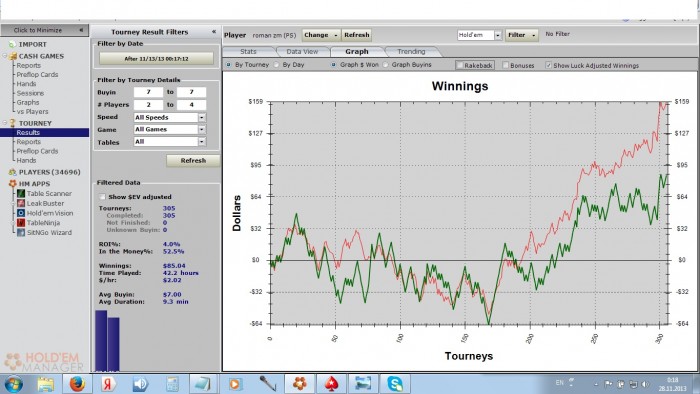
Task: Click the # Players minimum field
Action: click(148, 105)
